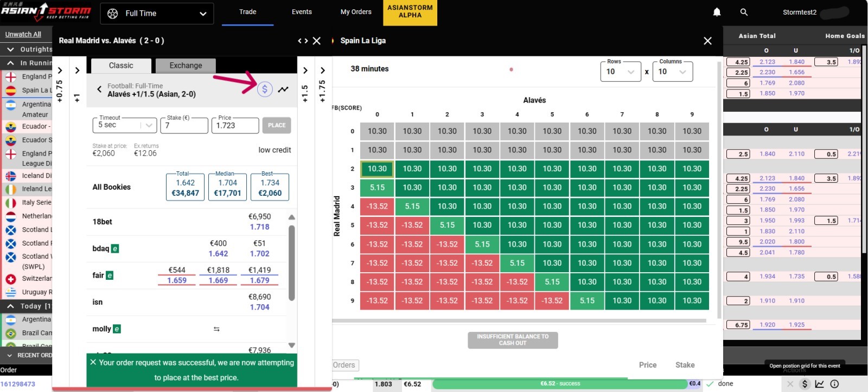Click Insufficient Balance To Cash Out button
Image resolution: width=868 pixels, height=392 pixels.
[513, 340]
